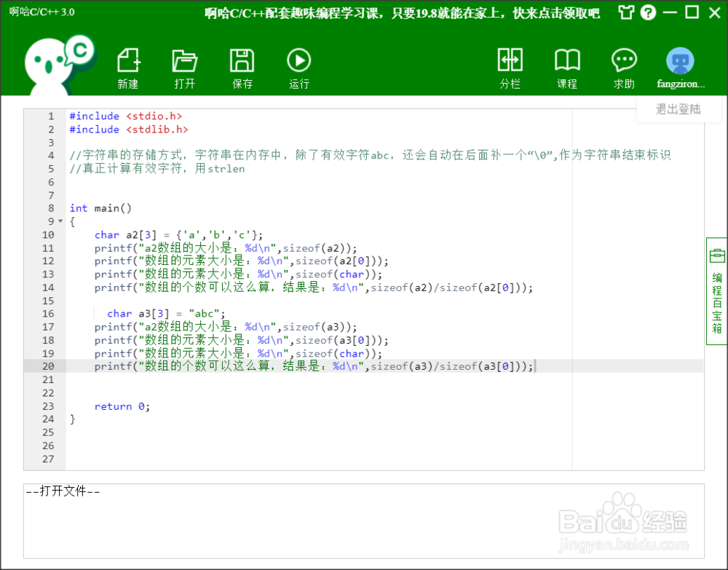The image size is (728, 570).
Task: Collapse the fold arrow at line 9
Action: point(60,221)
